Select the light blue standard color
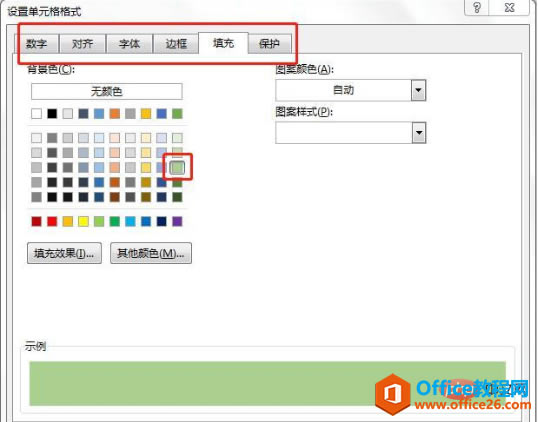The width and height of the screenshot is (538, 422). click(x=130, y=221)
